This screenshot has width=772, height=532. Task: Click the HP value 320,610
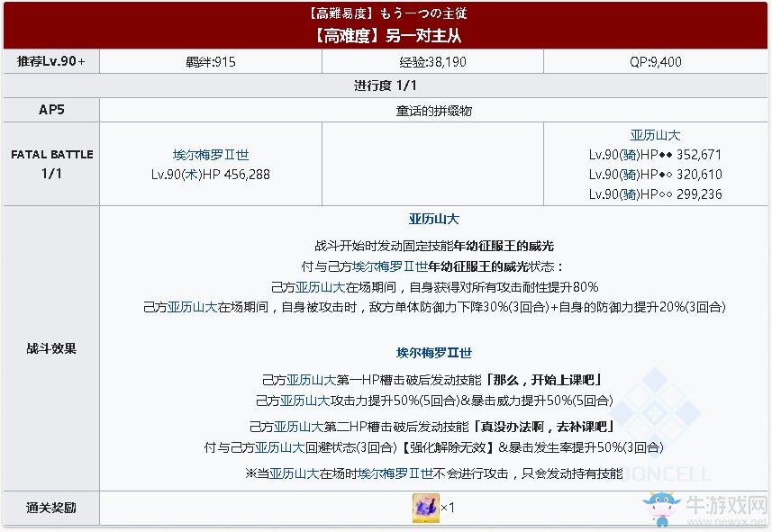point(699,175)
